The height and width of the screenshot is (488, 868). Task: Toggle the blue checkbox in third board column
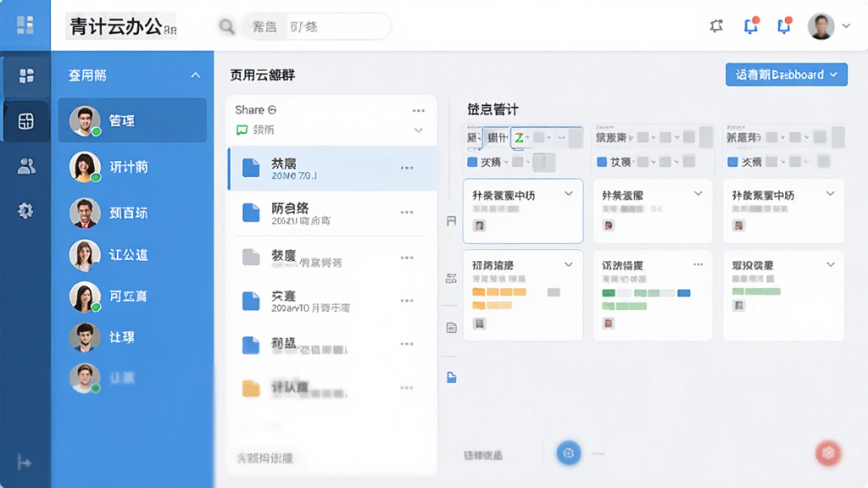(x=732, y=162)
